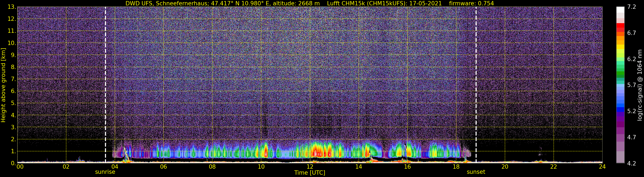Click the time axis tick '10'
The height and width of the screenshot is (177, 644).
[x=261, y=167]
